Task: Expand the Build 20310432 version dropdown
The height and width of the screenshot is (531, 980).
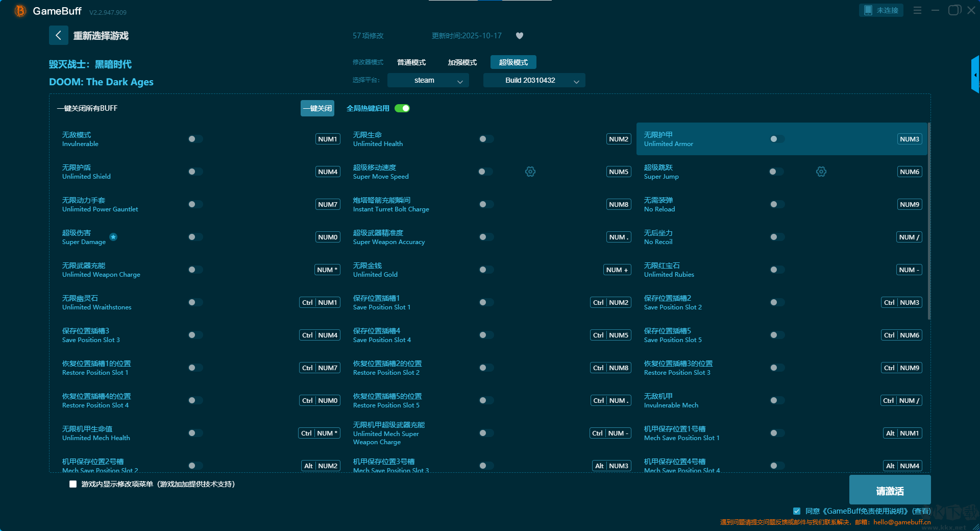Action: [x=534, y=80]
